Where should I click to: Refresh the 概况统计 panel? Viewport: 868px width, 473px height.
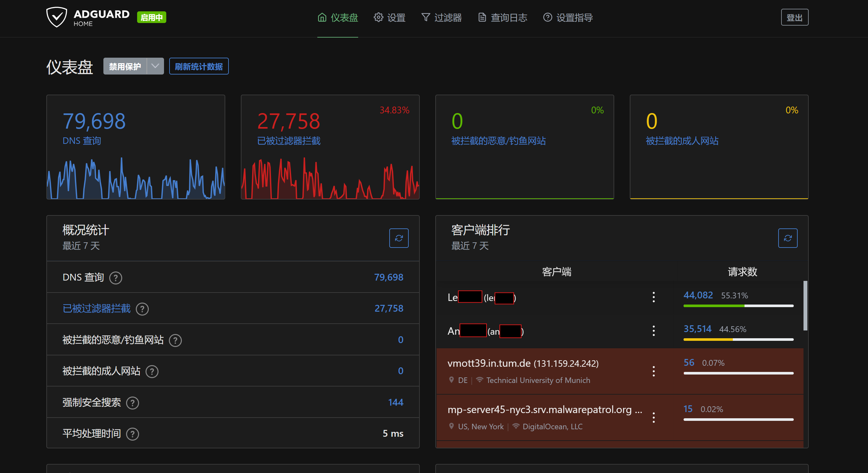[x=399, y=238]
